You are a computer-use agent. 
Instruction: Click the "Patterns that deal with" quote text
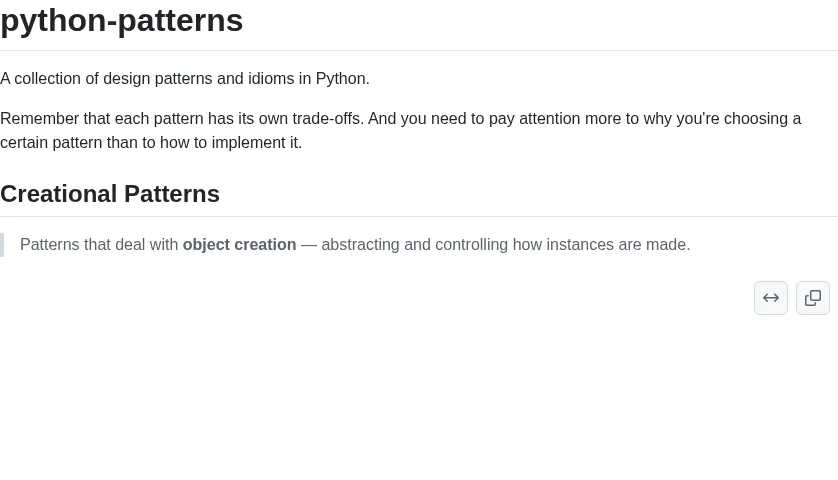pos(99,245)
